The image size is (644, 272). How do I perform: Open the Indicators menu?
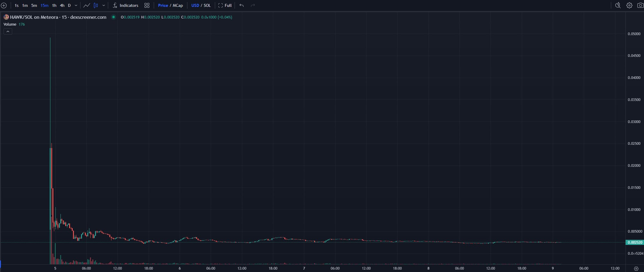(125, 5)
